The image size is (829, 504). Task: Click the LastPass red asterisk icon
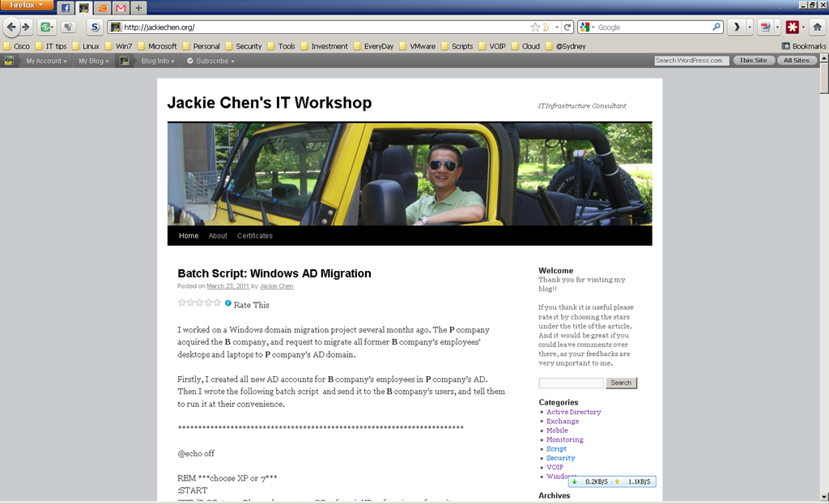pos(792,27)
